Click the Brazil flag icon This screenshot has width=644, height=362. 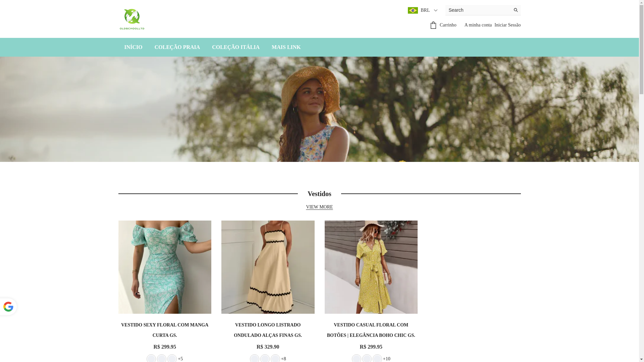(x=413, y=10)
